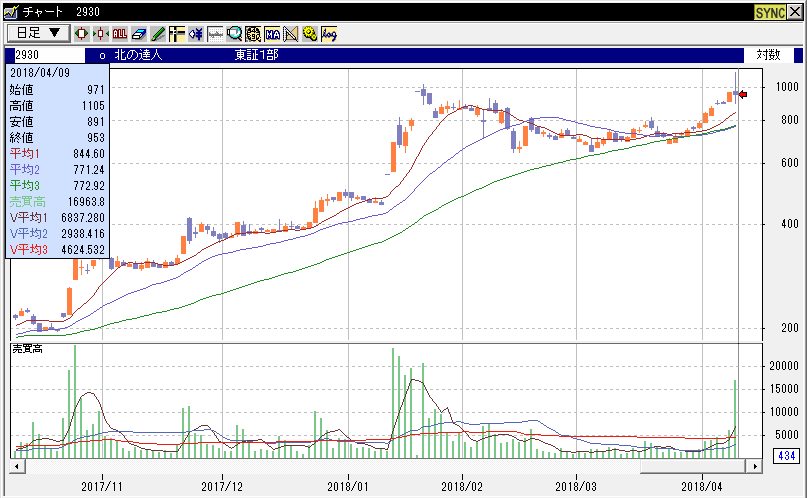This screenshot has width=807, height=498.
Task: Click the 売買高 volume panel label
Action: coord(26,348)
